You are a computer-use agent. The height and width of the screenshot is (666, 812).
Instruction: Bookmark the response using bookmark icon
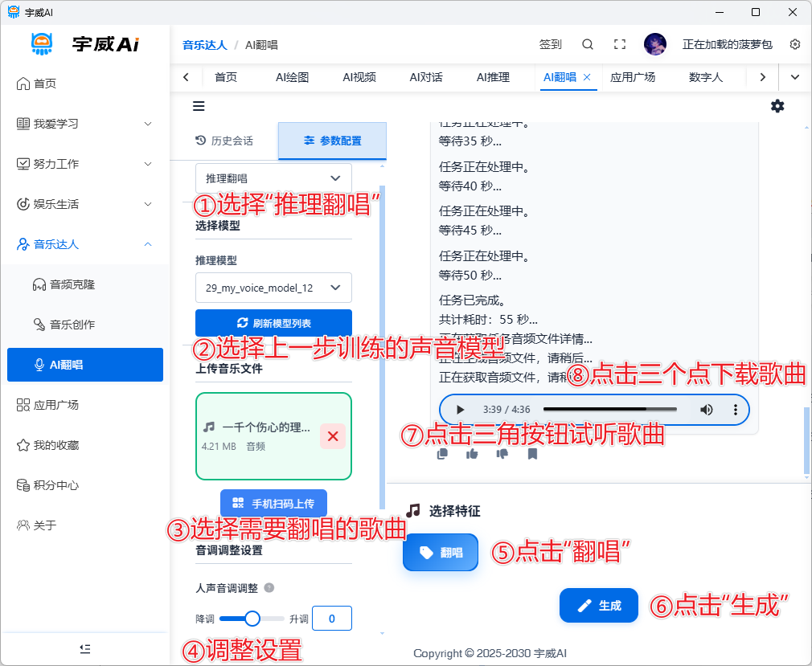click(532, 454)
